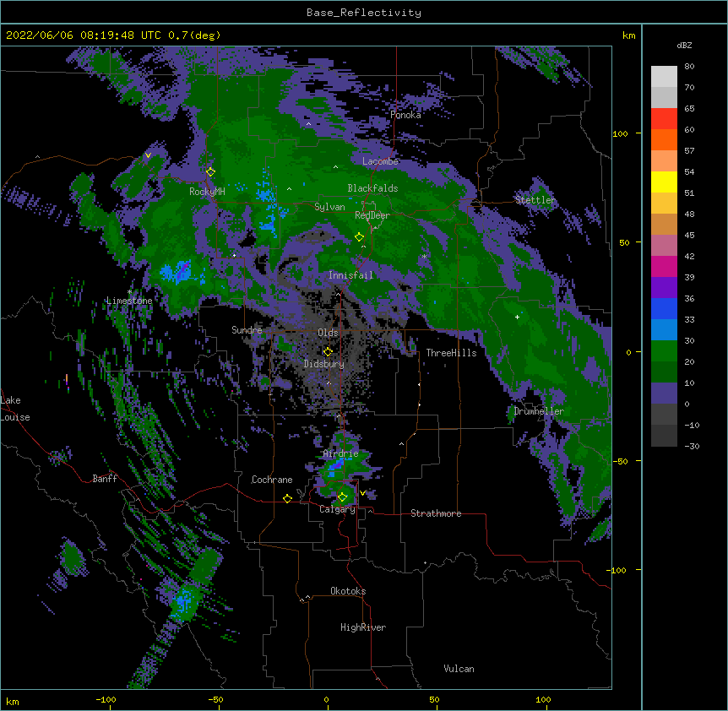Click the Banff town label
This screenshot has height=711, width=728.
tap(105, 479)
